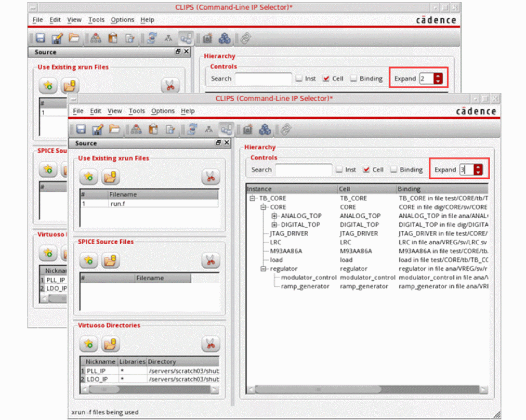Select LRC instance row
Screen dimensions: 526x420
(367, 242)
